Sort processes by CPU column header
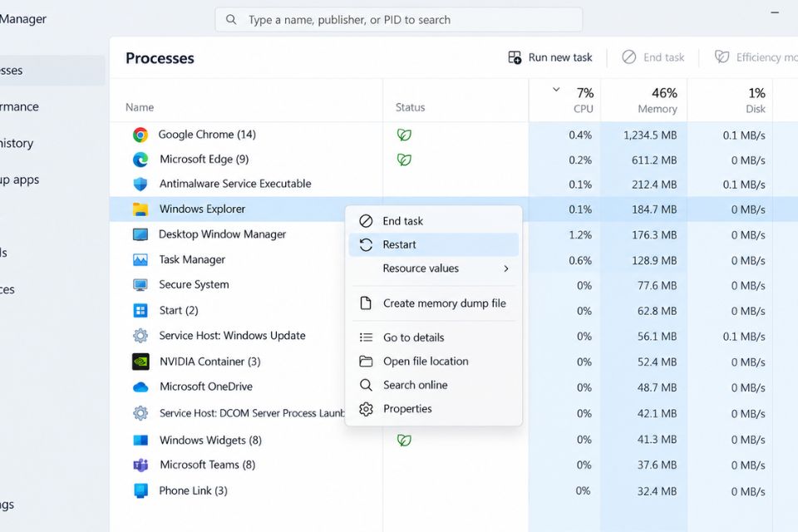The height and width of the screenshot is (532, 798). pos(565,101)
